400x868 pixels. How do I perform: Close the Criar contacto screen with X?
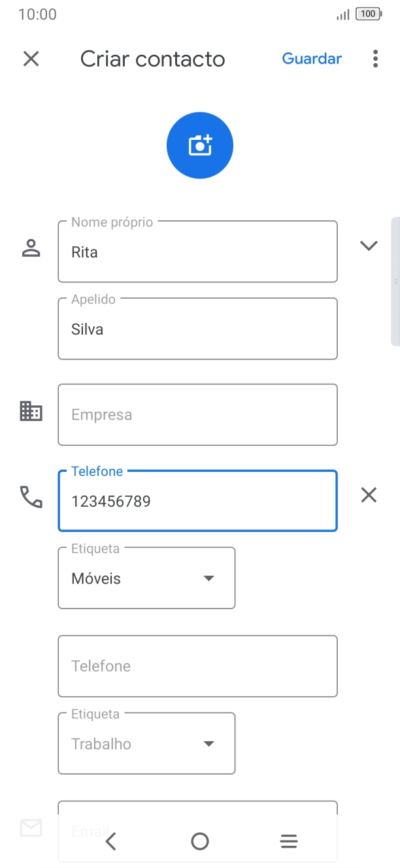tap(31, 59)
